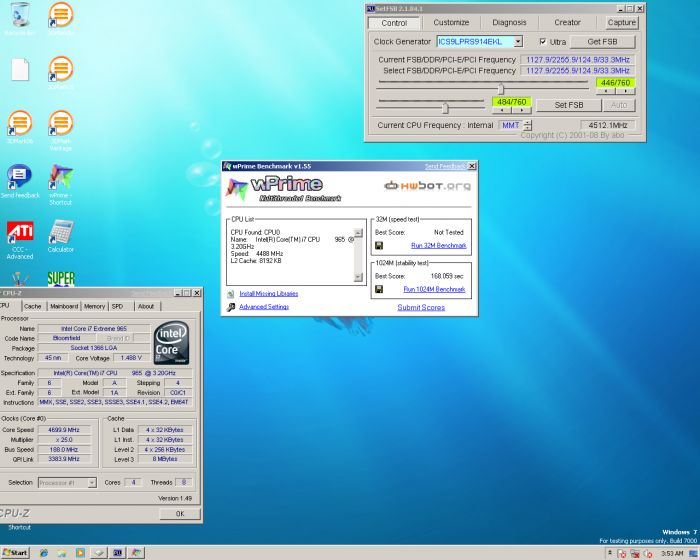Click Send Feedback in wPrime title bar
Image resolution: width=700 pixels, height=560 pixels.
click(x=445, y=166)
